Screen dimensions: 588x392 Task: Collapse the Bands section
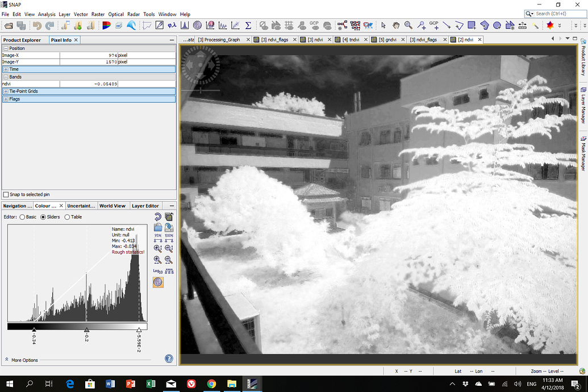tap(6, 77)
